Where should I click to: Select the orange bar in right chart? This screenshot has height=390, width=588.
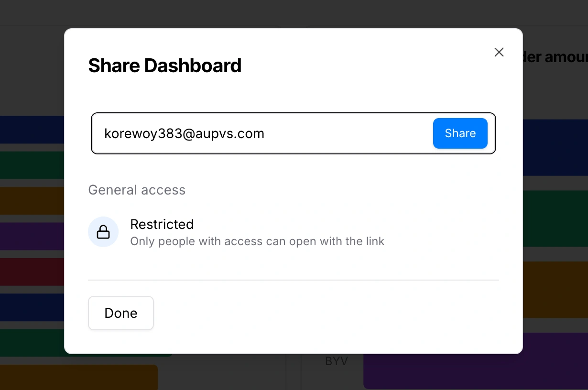[x=555, y=289]
